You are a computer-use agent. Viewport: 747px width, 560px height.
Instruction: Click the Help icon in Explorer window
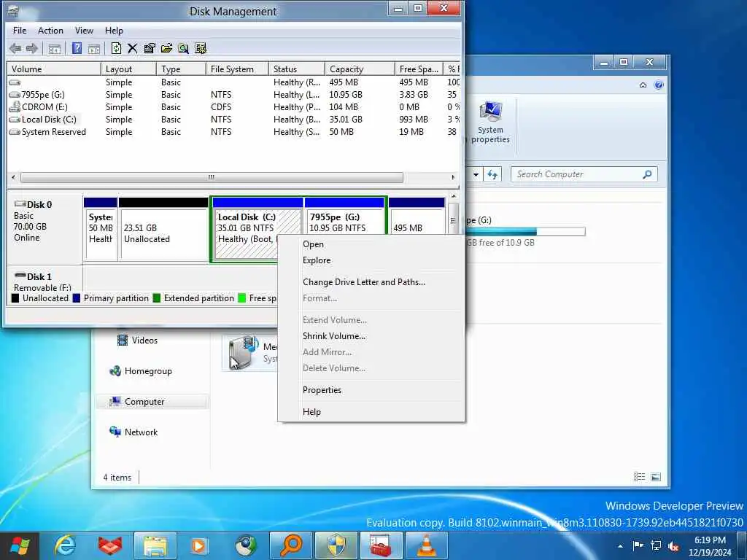659,85
